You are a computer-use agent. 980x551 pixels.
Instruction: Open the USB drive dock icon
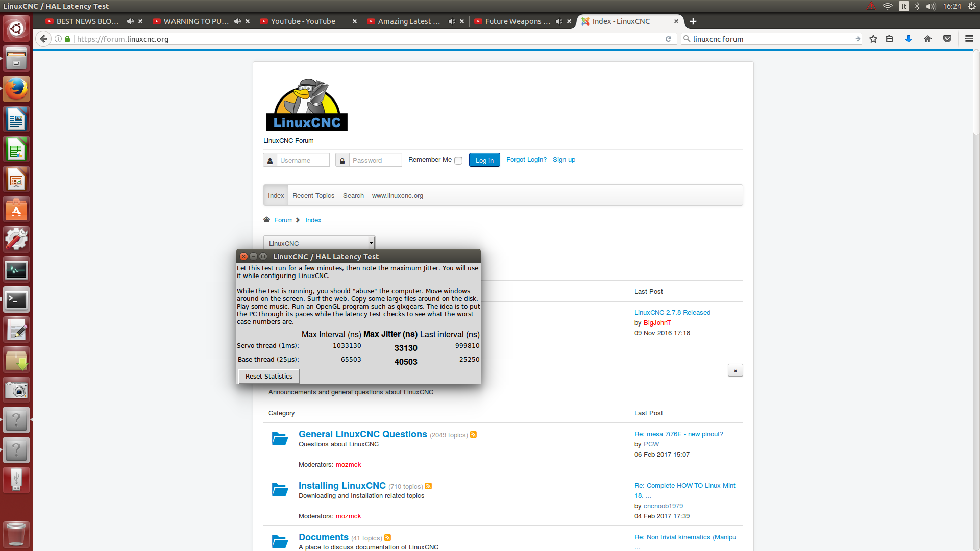coord(16,480)
